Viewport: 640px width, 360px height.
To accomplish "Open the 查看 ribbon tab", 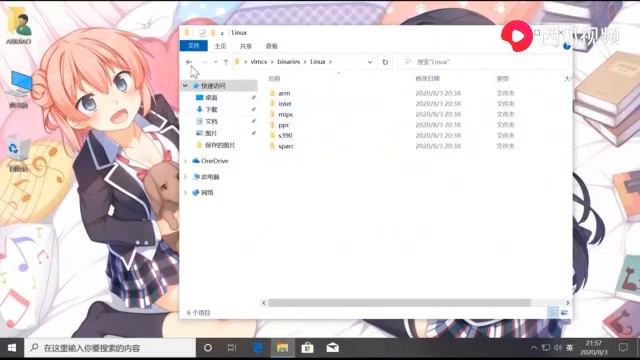I will pos(271,46).
